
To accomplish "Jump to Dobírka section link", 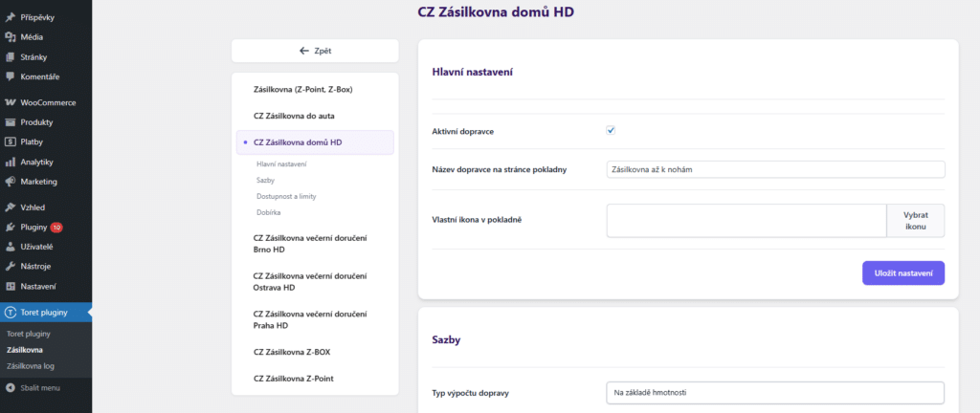I will tap(268, 213).
